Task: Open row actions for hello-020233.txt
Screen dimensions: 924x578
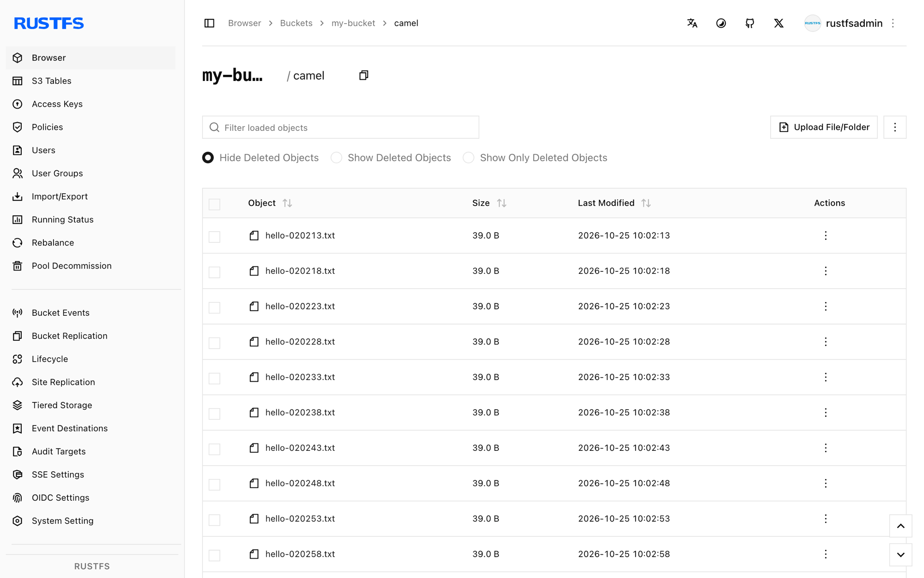Action: tap(826, 377)
